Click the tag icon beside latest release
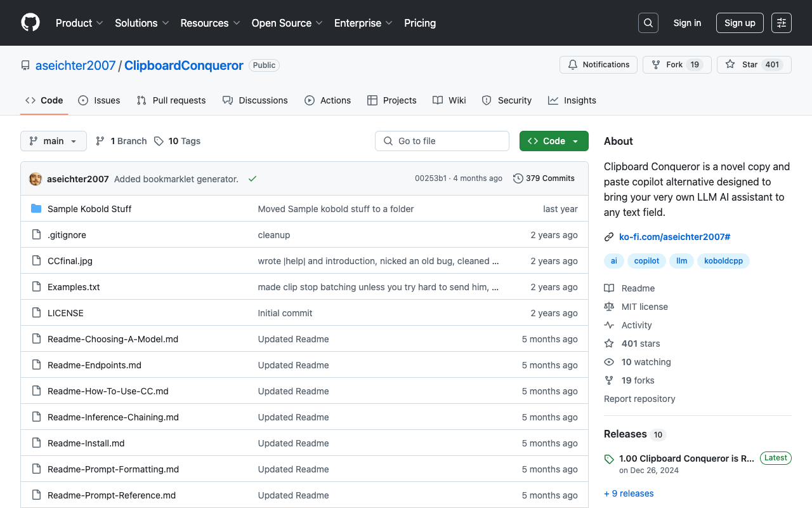The height and width of the screenshot is (508, 812). [609, 459]
